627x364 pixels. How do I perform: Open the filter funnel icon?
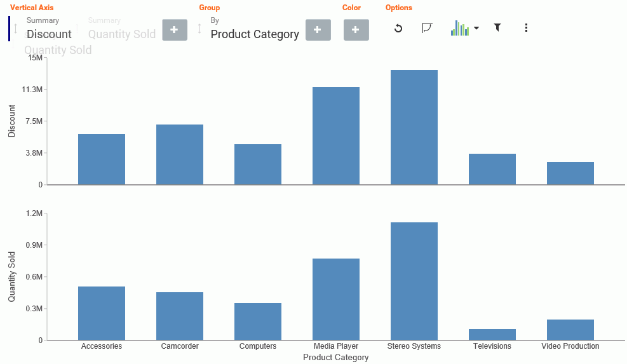pos(497,27)
